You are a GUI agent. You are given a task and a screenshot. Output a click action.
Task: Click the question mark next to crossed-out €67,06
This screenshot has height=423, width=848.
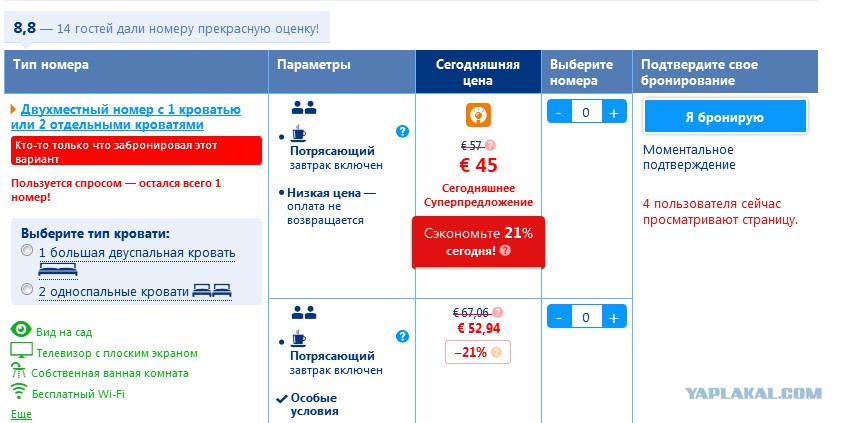[x=498, y=312]
